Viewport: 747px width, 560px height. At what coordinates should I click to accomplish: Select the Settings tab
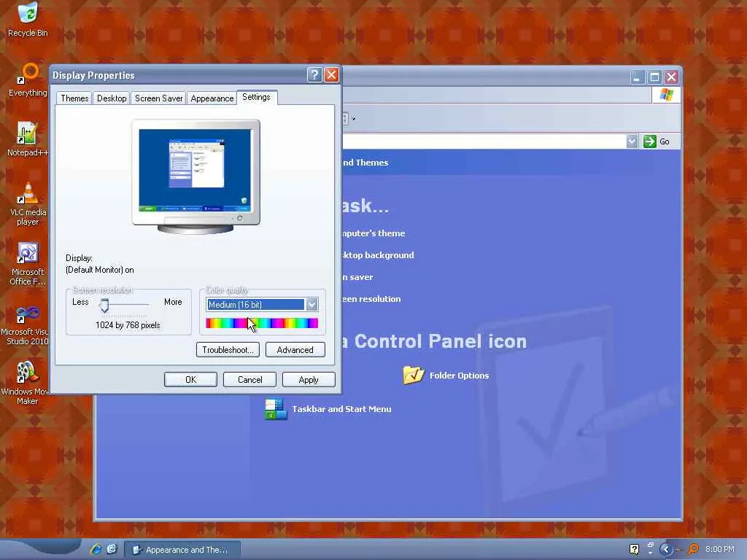[x=257, y=97]
